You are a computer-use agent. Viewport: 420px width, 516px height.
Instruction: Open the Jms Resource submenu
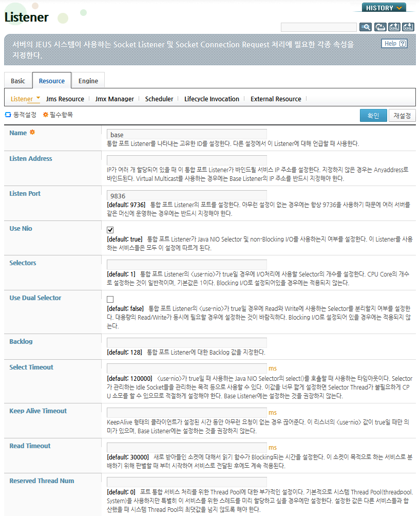coord(65,99)
